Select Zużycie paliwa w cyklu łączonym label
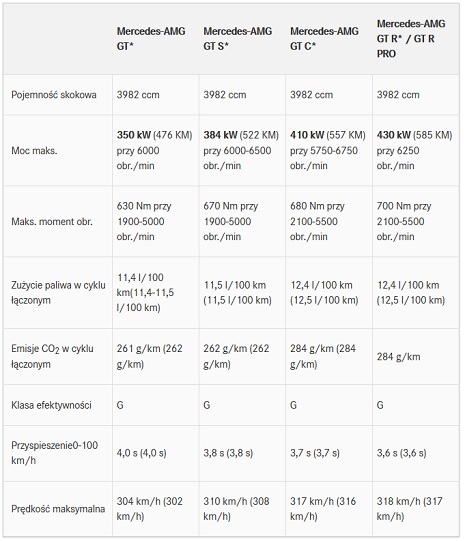The height and width of the screenshot is (541, 465). pyautogui.click(x=58, y=293)
